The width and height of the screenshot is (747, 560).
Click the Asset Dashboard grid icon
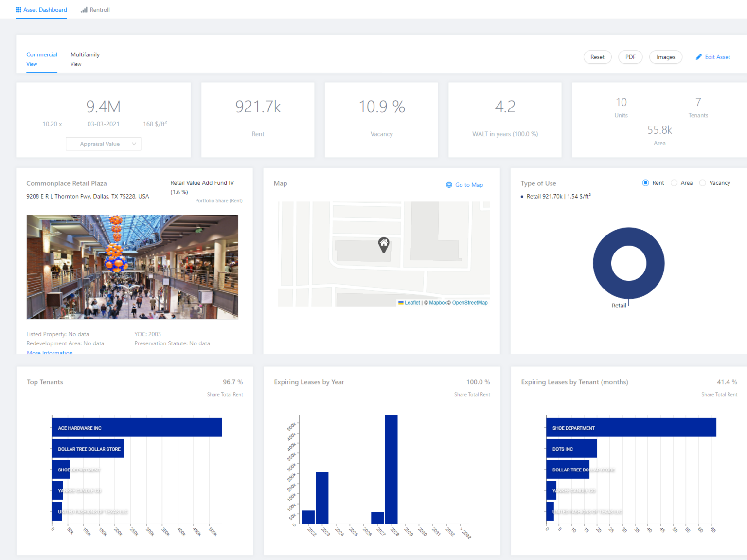(18, 10)
